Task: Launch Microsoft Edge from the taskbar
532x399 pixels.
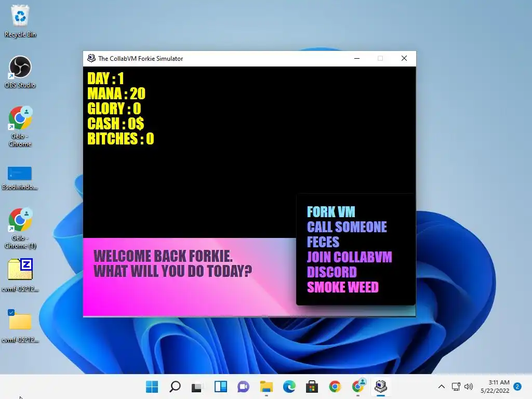Action: [x=289, y=387]
